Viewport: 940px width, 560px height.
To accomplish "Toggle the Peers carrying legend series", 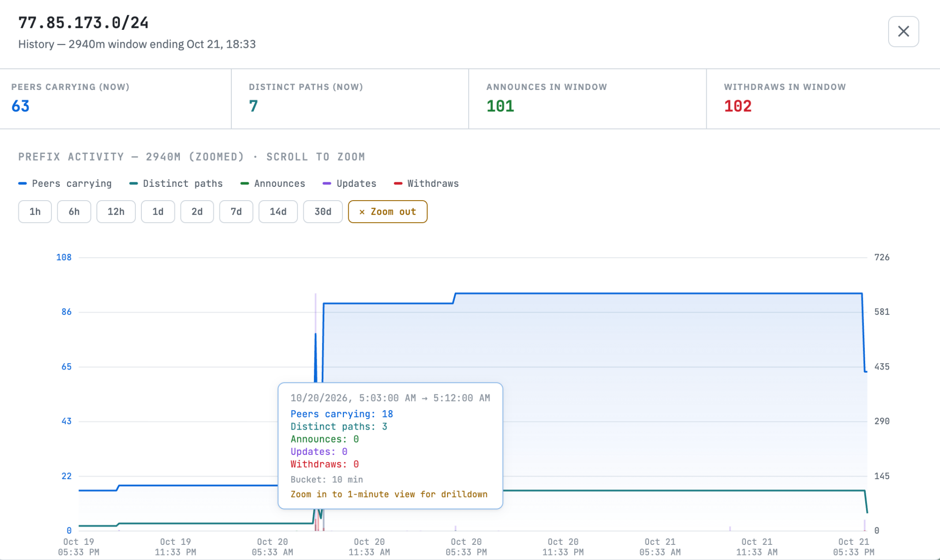I will (x=65, y=184).
